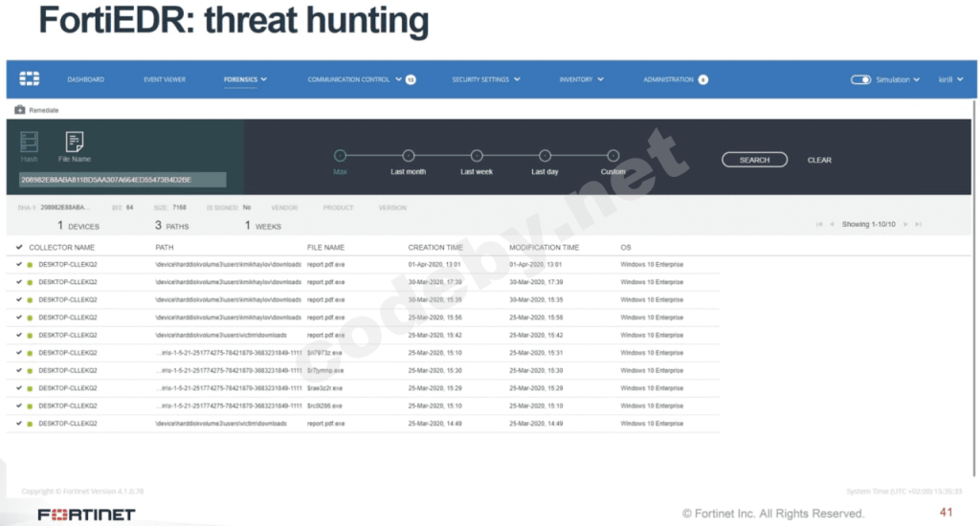
Task: Sort by the OS column header
Action: point(626,248)
